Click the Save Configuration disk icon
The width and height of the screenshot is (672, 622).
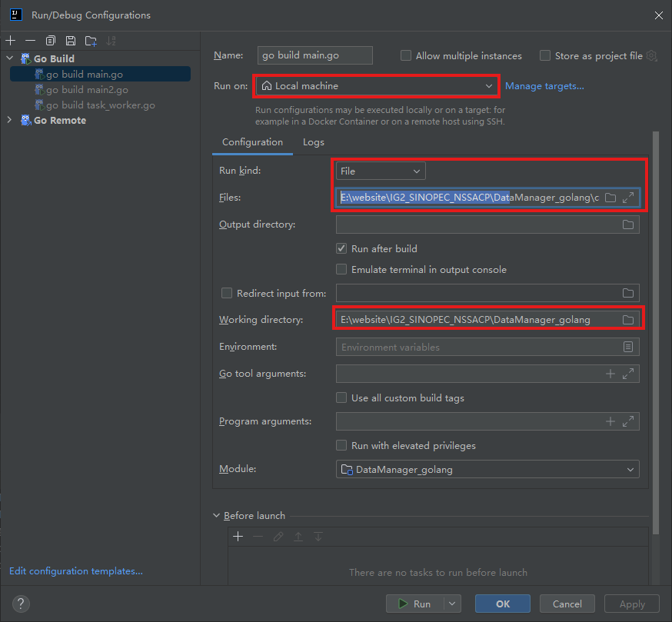coord(71,41)
